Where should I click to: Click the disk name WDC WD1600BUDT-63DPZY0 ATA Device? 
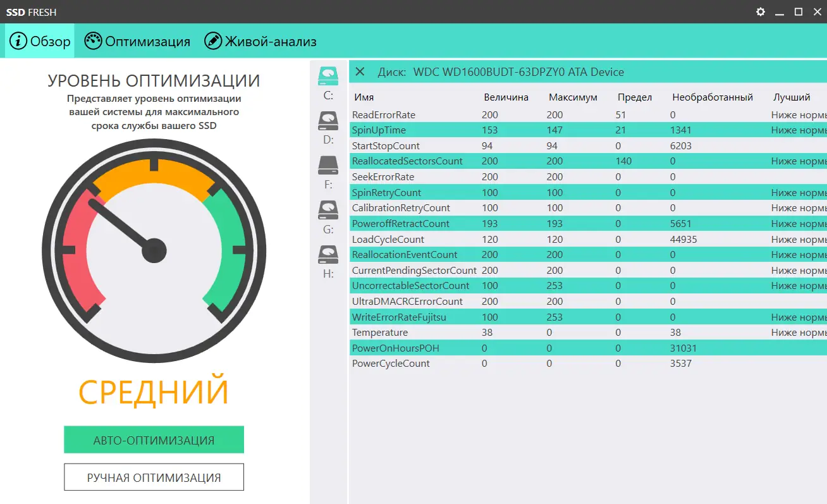518,72
